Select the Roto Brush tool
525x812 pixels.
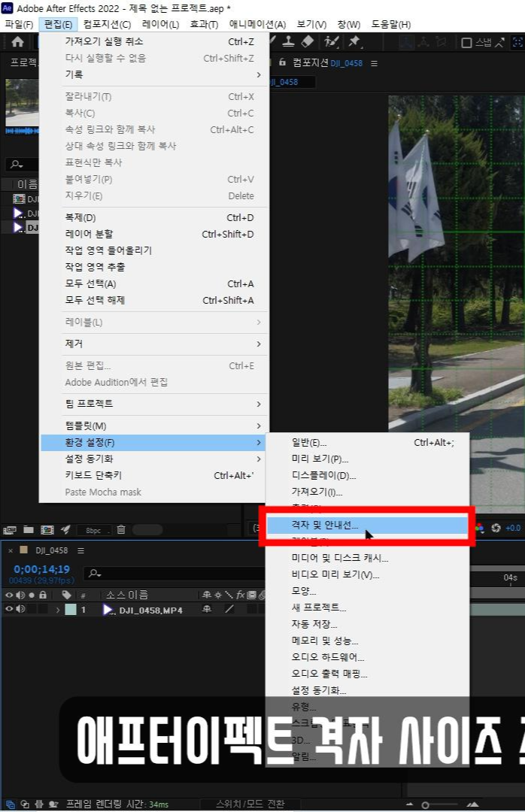(331, 41)
